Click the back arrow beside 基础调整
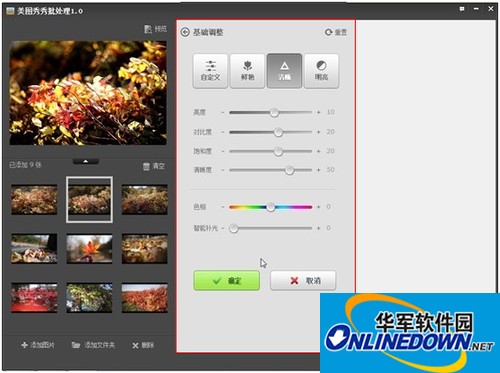500x373 pixels. pyautogui.click(x=185, y=32)
